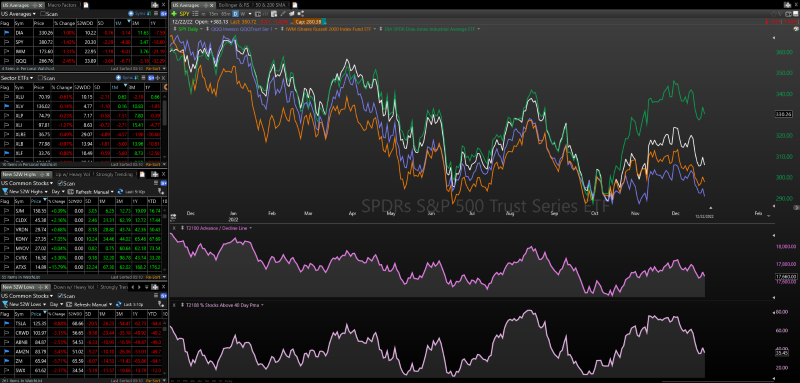800x383 pixels.
Task: Click the blue plus icon in Sector ETFs panel
Action: tap(118, 78)
